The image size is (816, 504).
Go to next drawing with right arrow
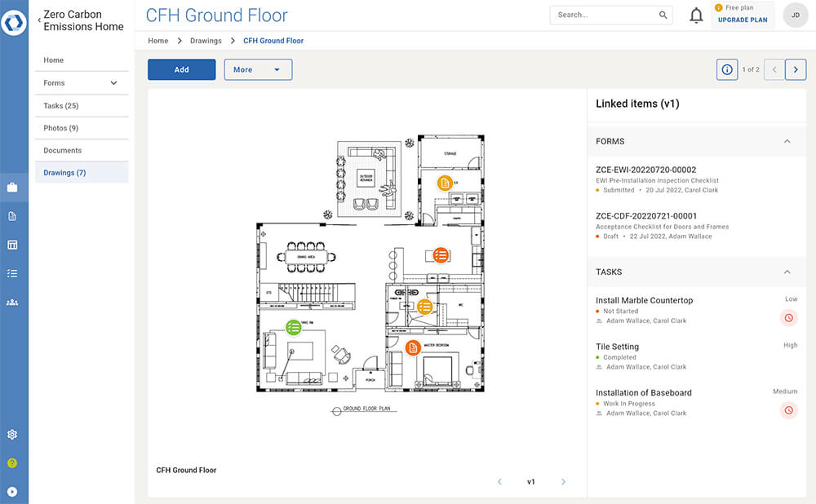click(x=796, y=69)
